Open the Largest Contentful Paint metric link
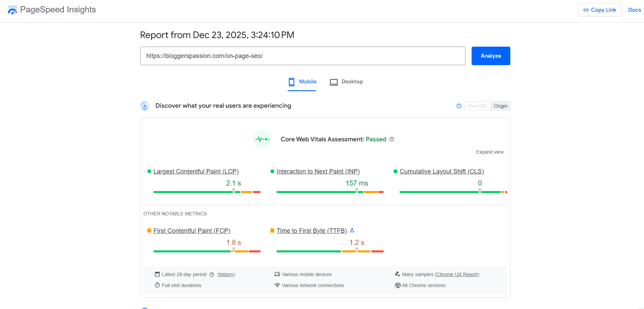Viewport: 644px width, 309px height. 196,171
